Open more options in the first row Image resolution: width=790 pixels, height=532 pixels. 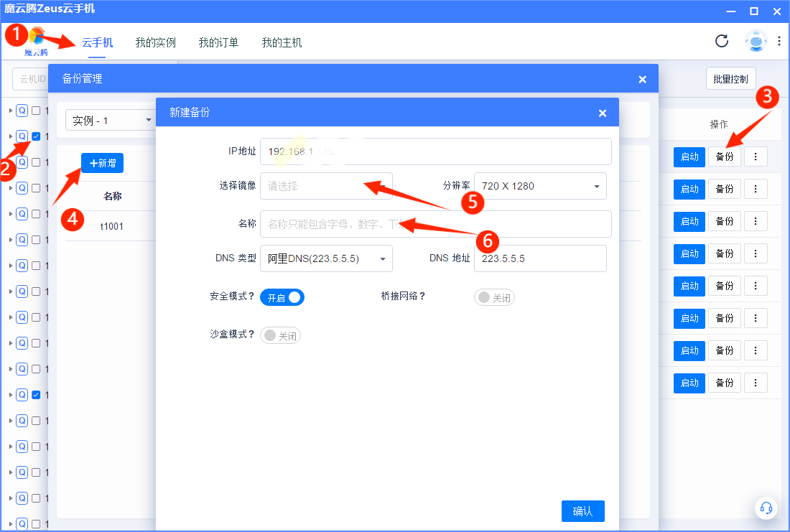point(756,157)
